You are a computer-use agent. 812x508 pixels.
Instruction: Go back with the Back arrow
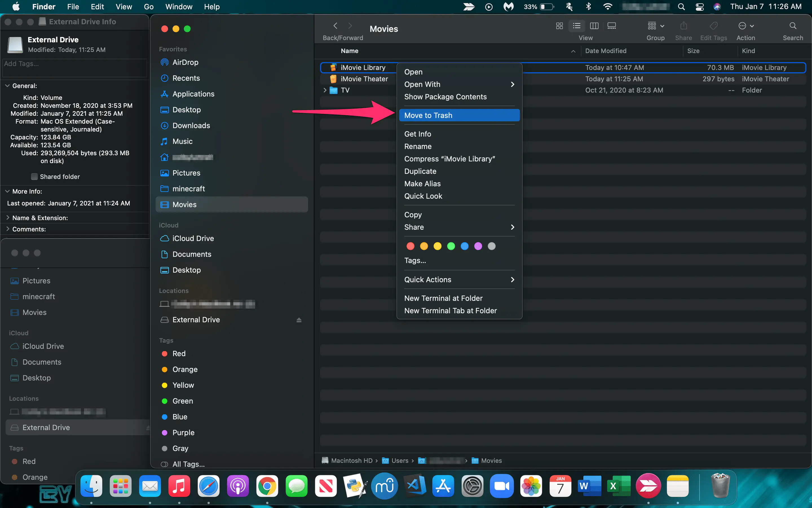(335, 26)
